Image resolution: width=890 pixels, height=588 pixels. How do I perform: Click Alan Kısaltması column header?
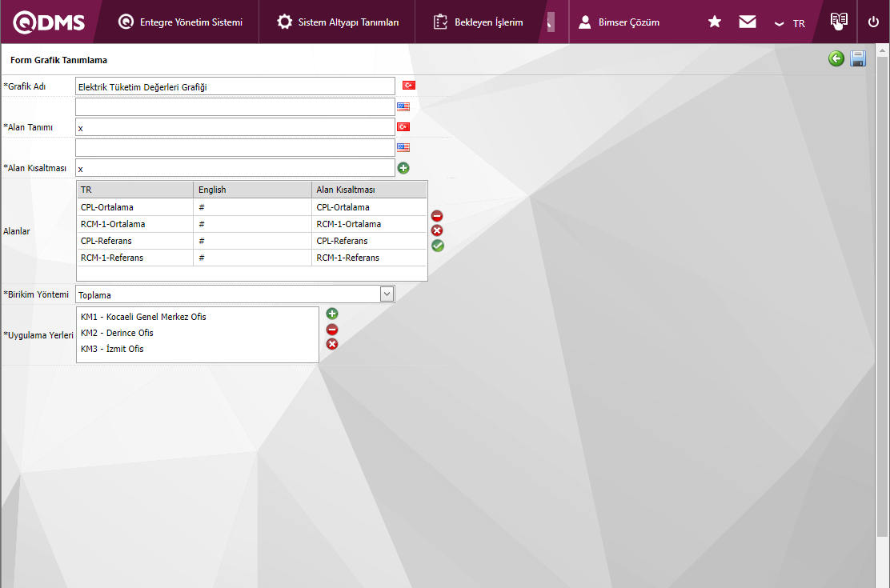click(369, 190)
